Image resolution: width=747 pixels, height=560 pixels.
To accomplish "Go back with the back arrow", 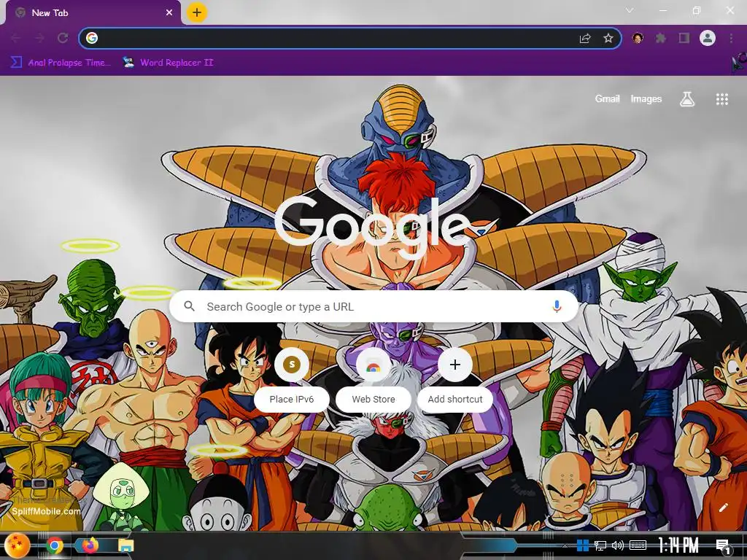I will pyautogui.click(x=16, y=38).
